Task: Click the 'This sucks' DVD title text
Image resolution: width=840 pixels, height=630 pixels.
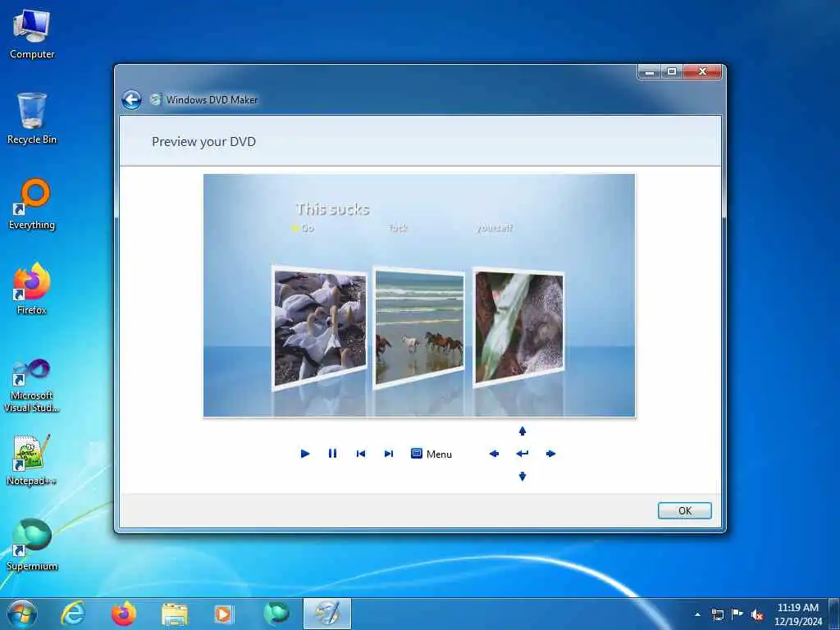Action: click(333, 209)
